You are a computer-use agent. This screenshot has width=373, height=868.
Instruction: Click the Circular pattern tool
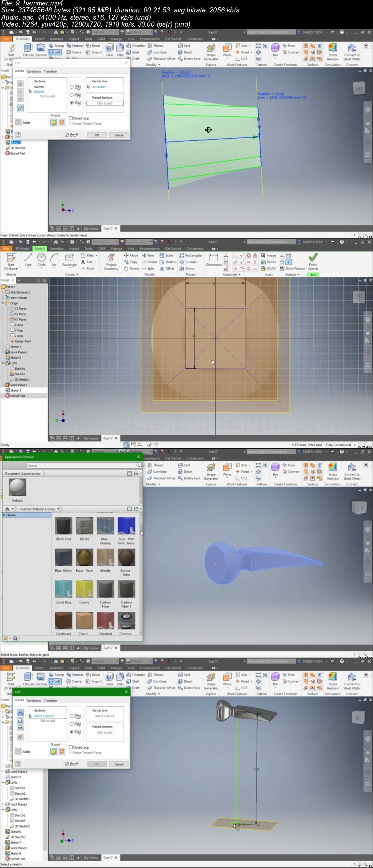[x=188, y=262]
